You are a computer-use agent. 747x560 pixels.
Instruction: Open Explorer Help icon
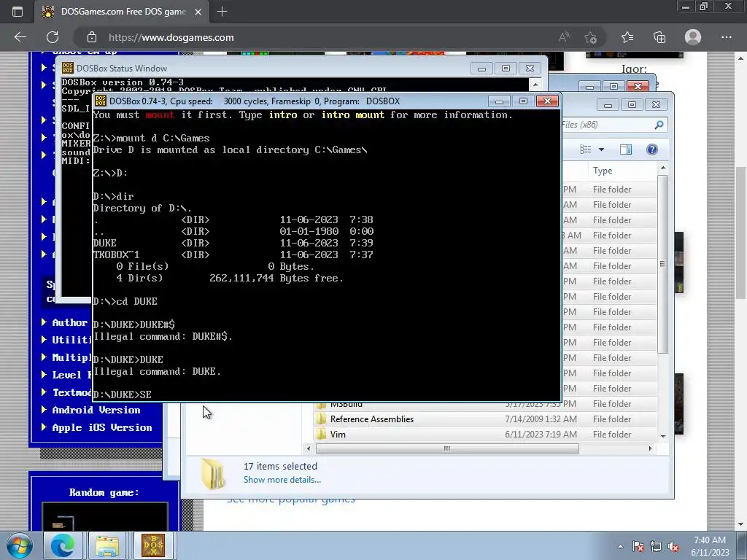point(651,149)
